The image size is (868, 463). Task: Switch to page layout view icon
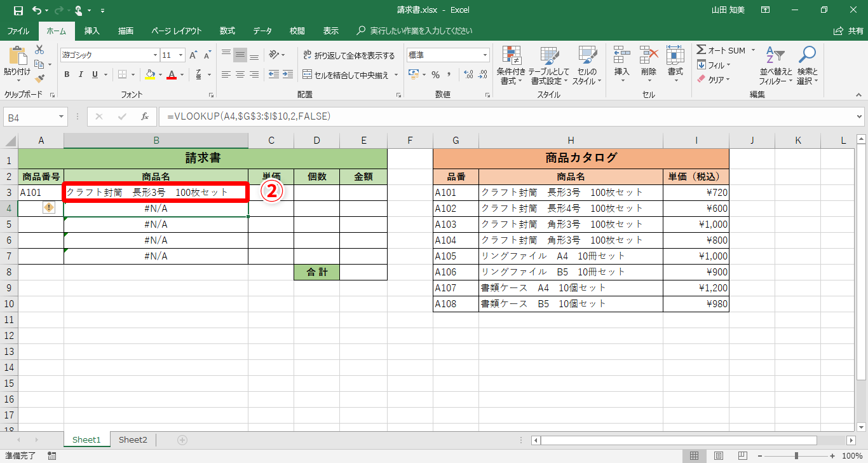click(x=718, y=455)
